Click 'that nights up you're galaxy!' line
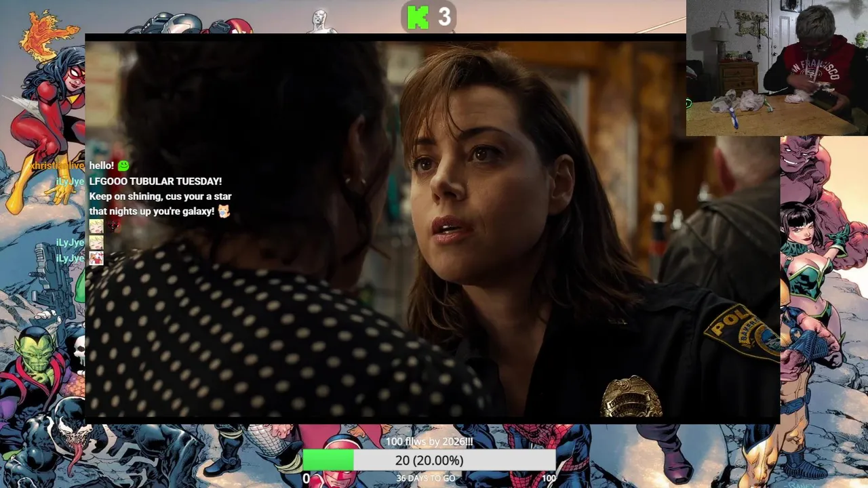 point(151,211)
